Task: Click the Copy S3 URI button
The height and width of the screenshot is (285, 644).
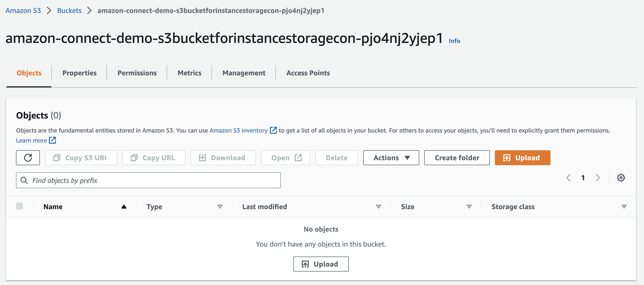Action: pyautogui.click(x=81, y=158)
